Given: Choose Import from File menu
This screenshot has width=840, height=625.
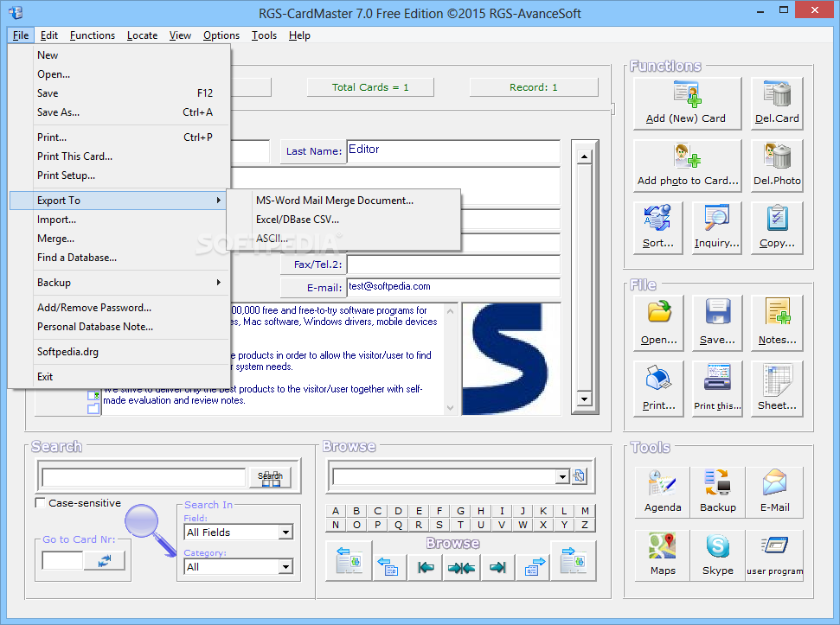Looking at the screenshot, I should (x=118, y=220).
